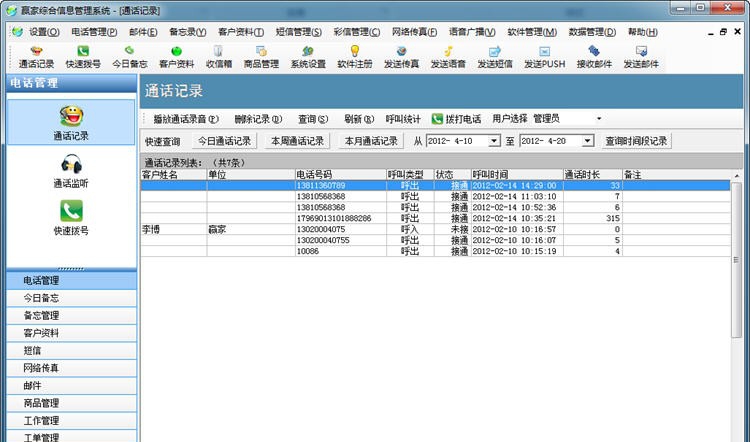This screenshot has width=750, height=442.
Task: Click 本月通话记录 button
Action: 371,141
